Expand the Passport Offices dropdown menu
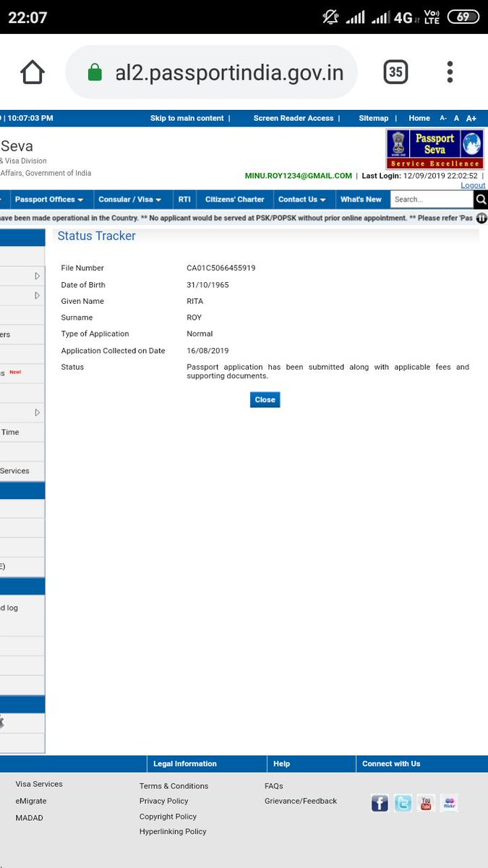 (49, 199)
